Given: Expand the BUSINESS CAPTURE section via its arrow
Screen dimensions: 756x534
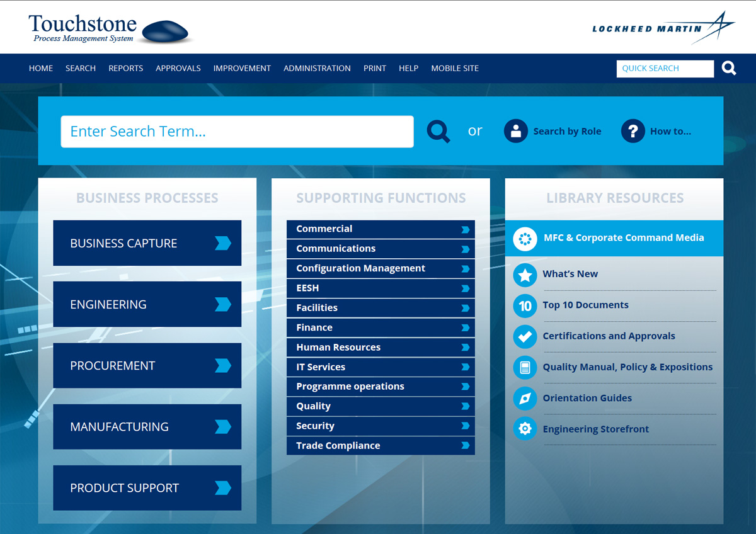Looking at the screenshot, I should tap(224, 243).
